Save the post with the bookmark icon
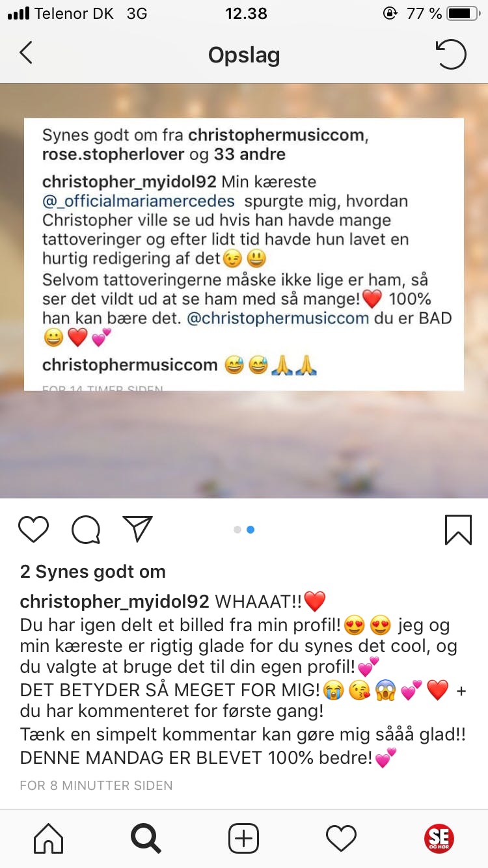Viewport: 488px width, 868px height. point(458,530)
